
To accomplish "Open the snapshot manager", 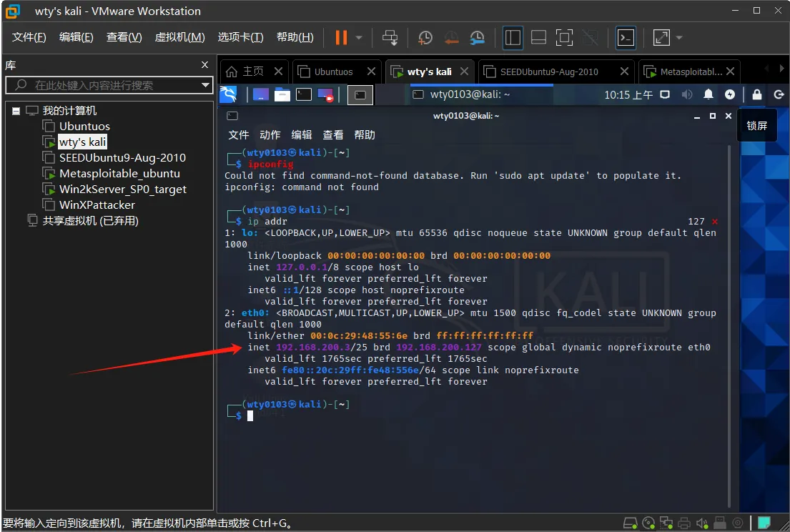I will 477,37.
